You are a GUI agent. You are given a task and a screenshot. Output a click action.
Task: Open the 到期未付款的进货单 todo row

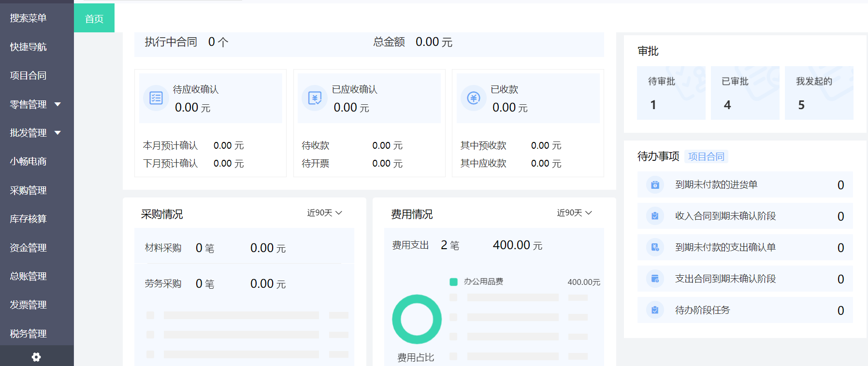tap(745, 185)
